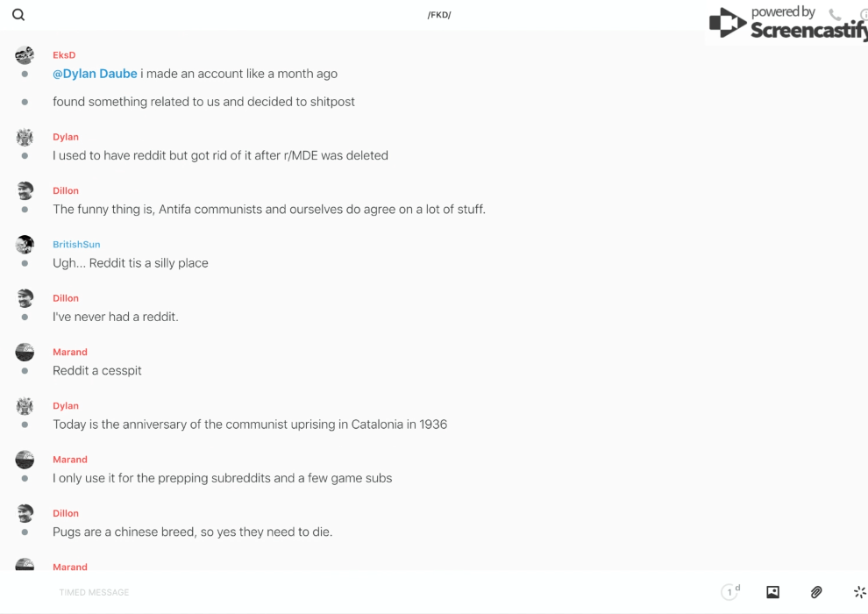Click BritishSun's avatar picture
868x614 pixels.
(25, 245)
